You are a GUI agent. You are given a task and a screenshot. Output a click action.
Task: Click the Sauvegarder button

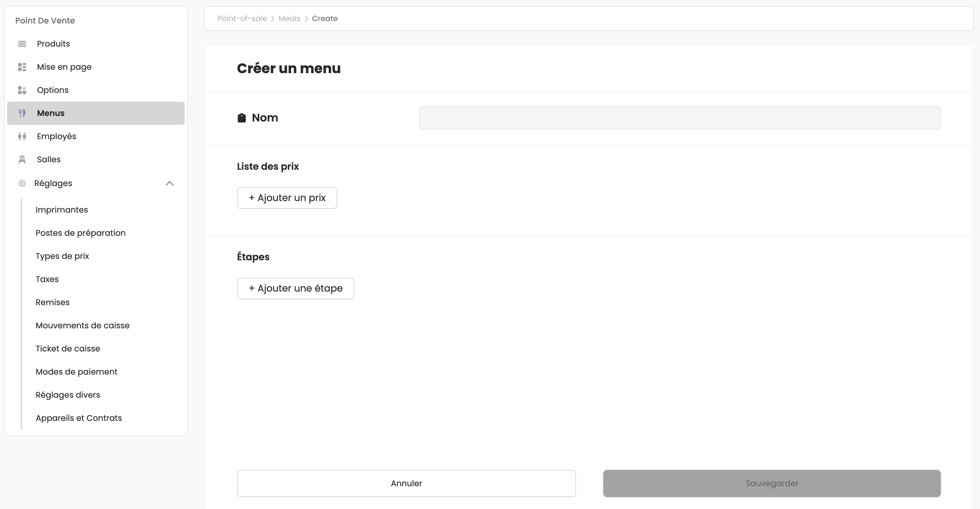click(x=772, y=483)
